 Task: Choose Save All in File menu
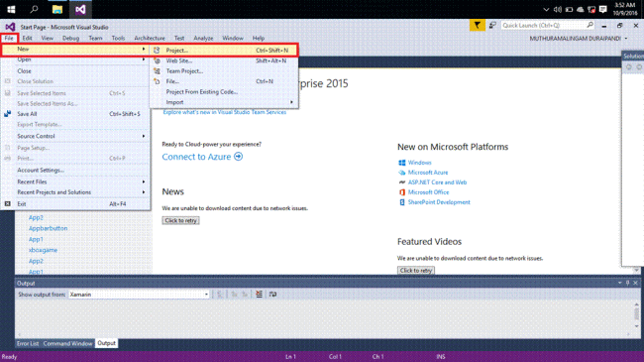[75, 114]
